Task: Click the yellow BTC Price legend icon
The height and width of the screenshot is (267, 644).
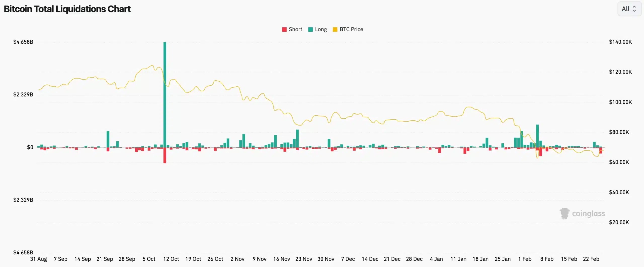Action: [335, 29]
